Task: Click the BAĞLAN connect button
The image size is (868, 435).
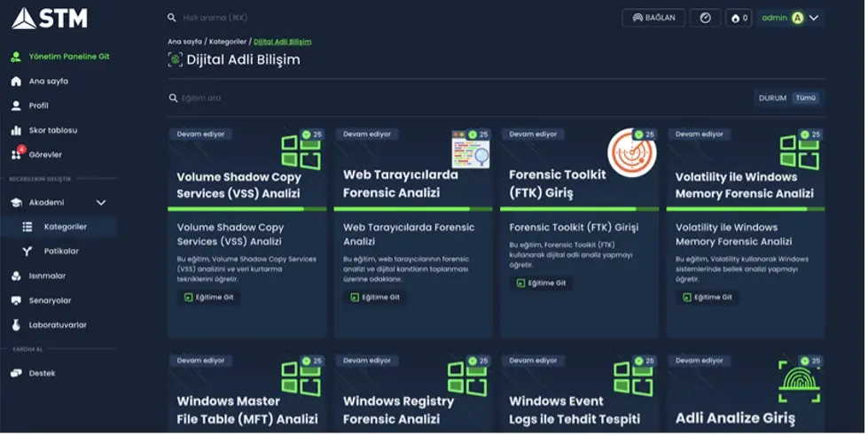Action: [654, 18]
